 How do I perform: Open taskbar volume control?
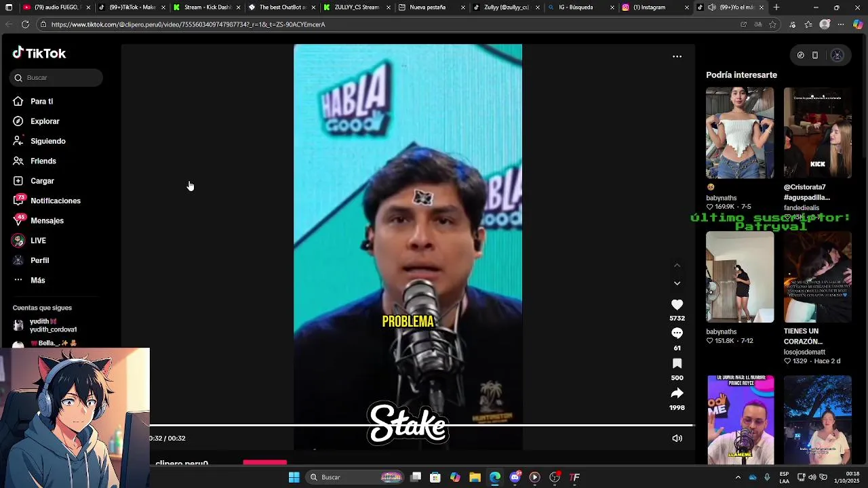(812, 477)
